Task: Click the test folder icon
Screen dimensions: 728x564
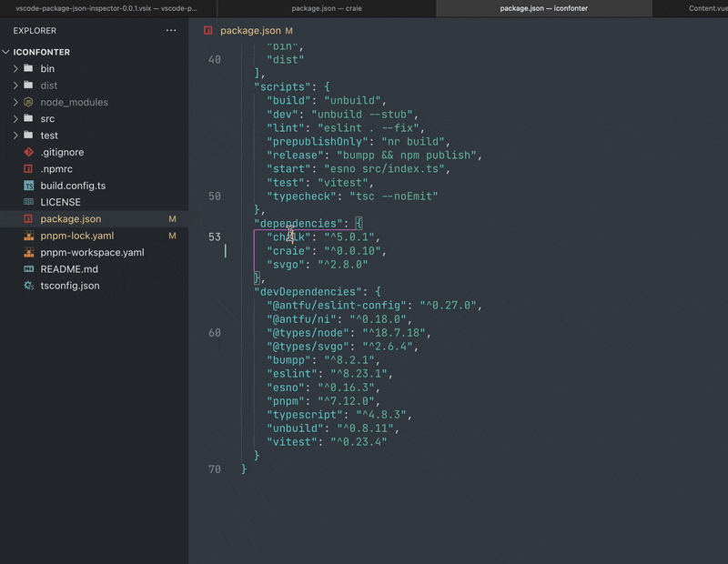Action: tap(28, 135)
